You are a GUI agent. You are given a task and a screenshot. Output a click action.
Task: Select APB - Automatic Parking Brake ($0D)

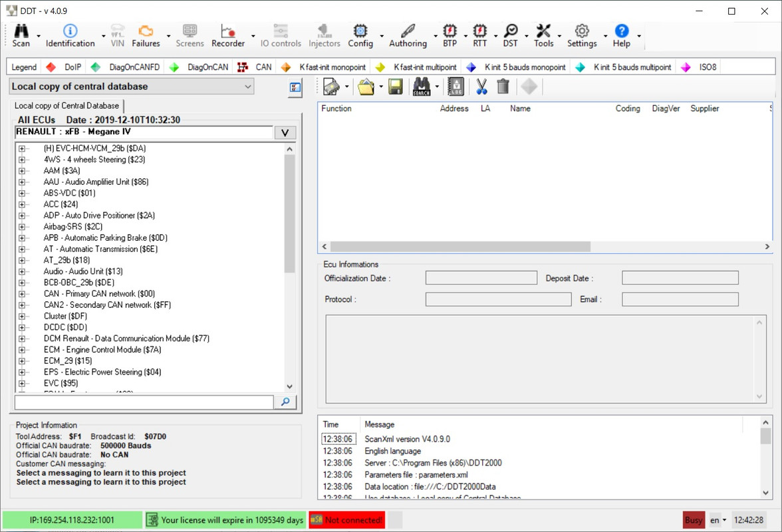click(105, 238)
